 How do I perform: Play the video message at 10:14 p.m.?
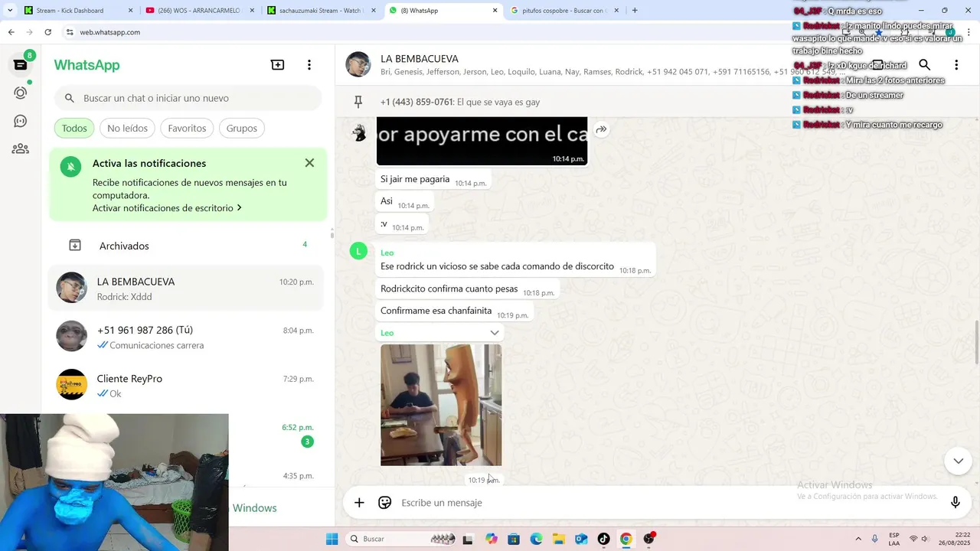coord(482,141)
